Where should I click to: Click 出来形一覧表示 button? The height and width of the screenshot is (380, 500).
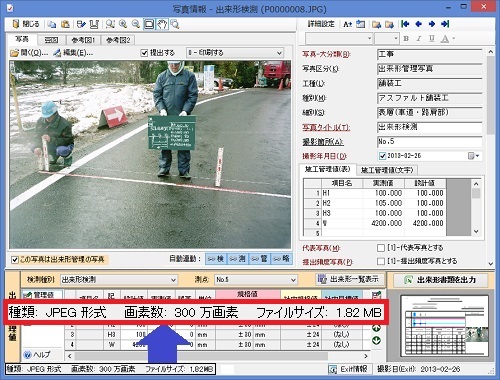[349, 279]
